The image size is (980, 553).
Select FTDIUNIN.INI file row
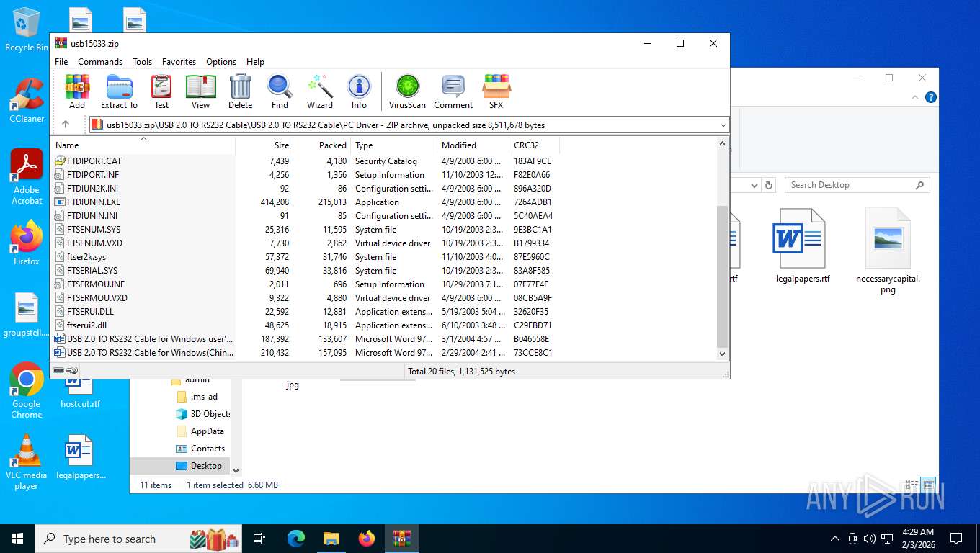point(306,216)
